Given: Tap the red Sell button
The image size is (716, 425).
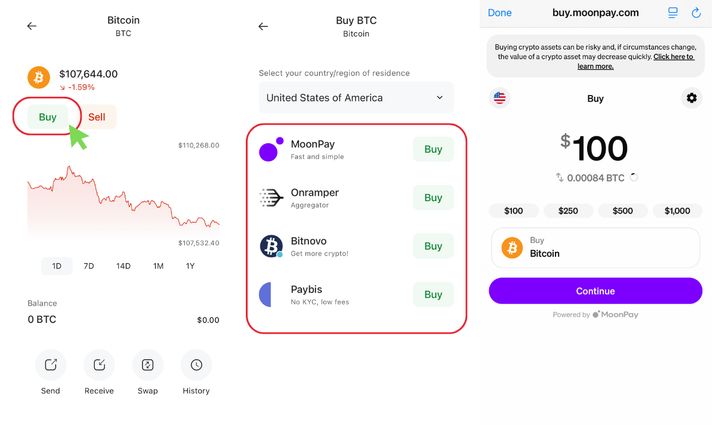Looking at the screenshot, I should pyautogui.click(x=97, y=117).
